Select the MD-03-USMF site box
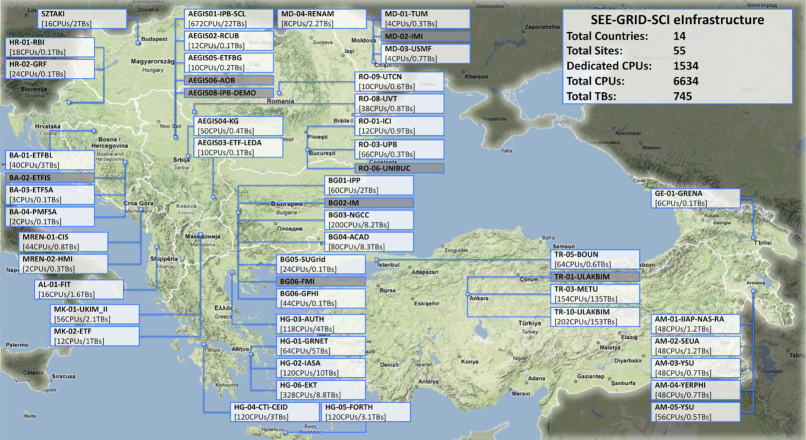 [426, 54]
